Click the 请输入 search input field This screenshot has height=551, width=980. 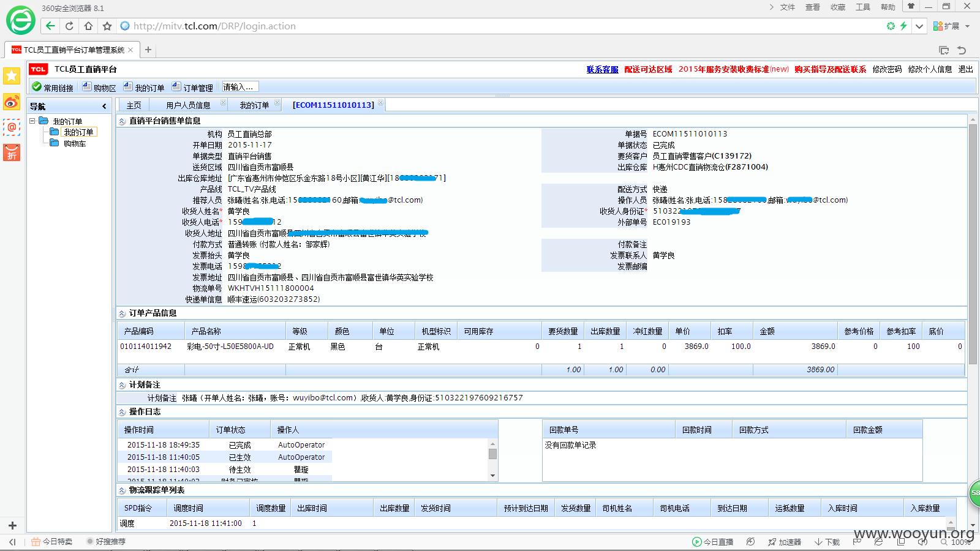[240, 87]
